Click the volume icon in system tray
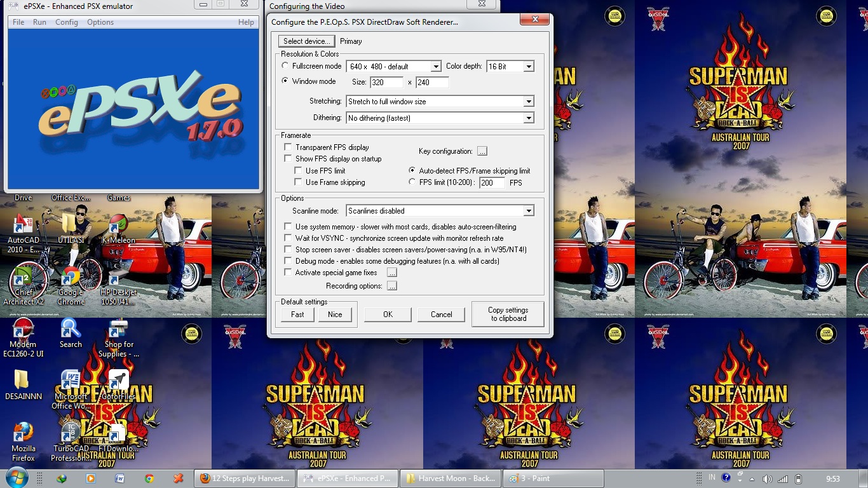 pyautogui.click(x=767, y=478)
